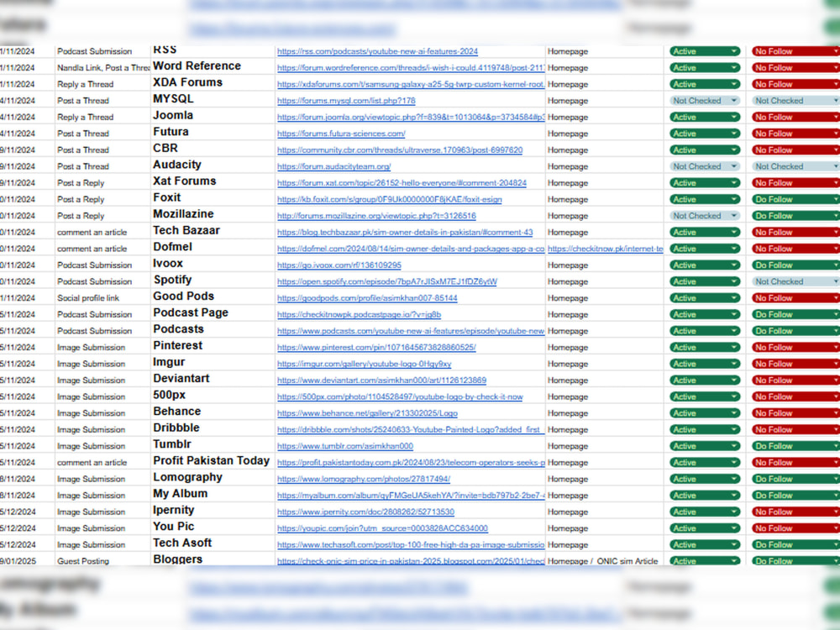Screen dimensions: 840x630
Task: Open the dofmel.com article link
Action: (411, 249)
